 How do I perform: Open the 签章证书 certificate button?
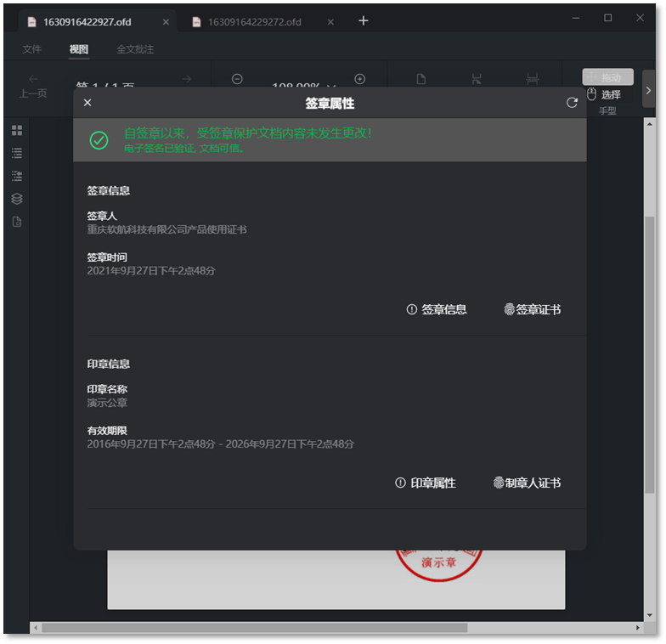pyautogui.click(x=532, y=309)
